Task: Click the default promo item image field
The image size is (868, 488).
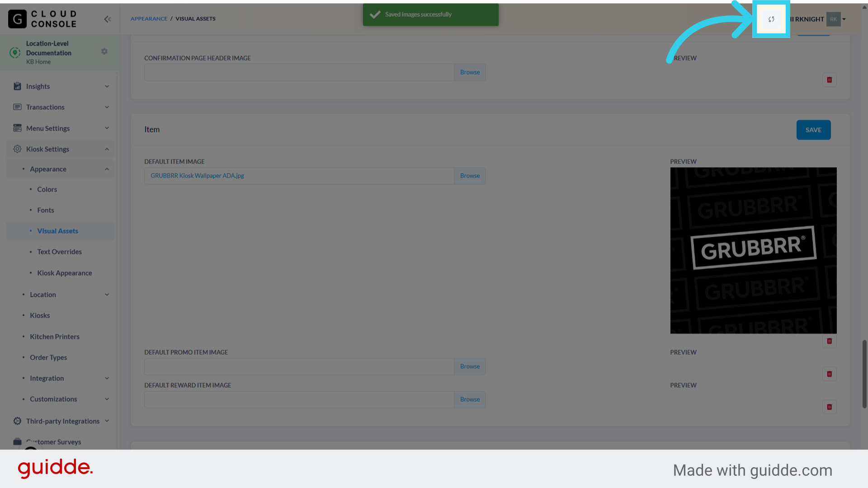Action: pyautogui.click(x=299, y=366)
